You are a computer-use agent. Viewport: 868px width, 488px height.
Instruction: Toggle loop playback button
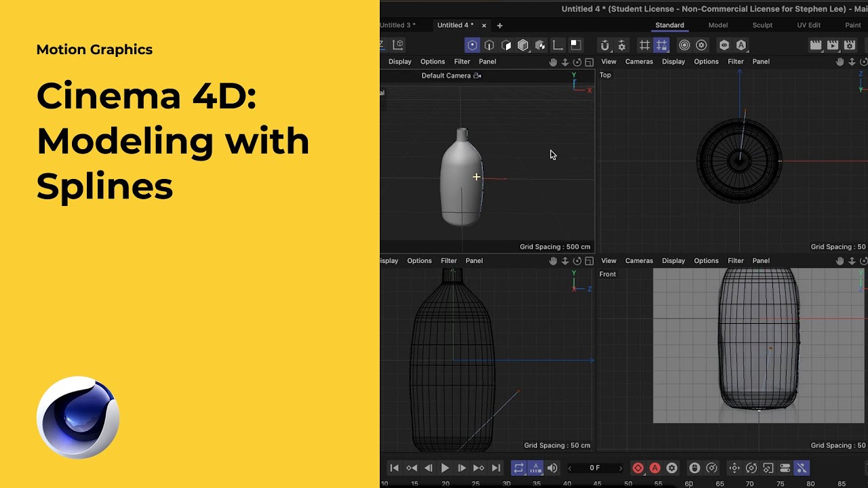(519, 468)
